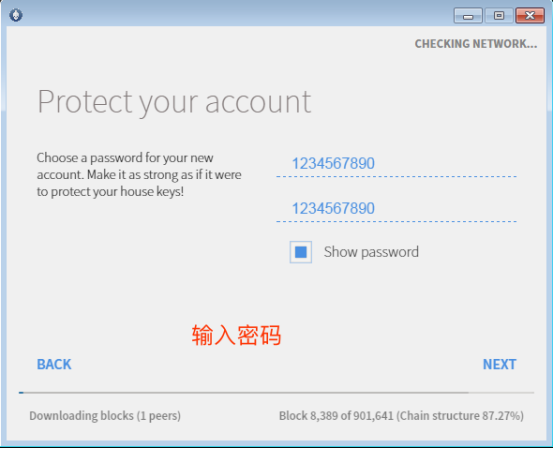Minimize the wallet setup window

(468, 16)
